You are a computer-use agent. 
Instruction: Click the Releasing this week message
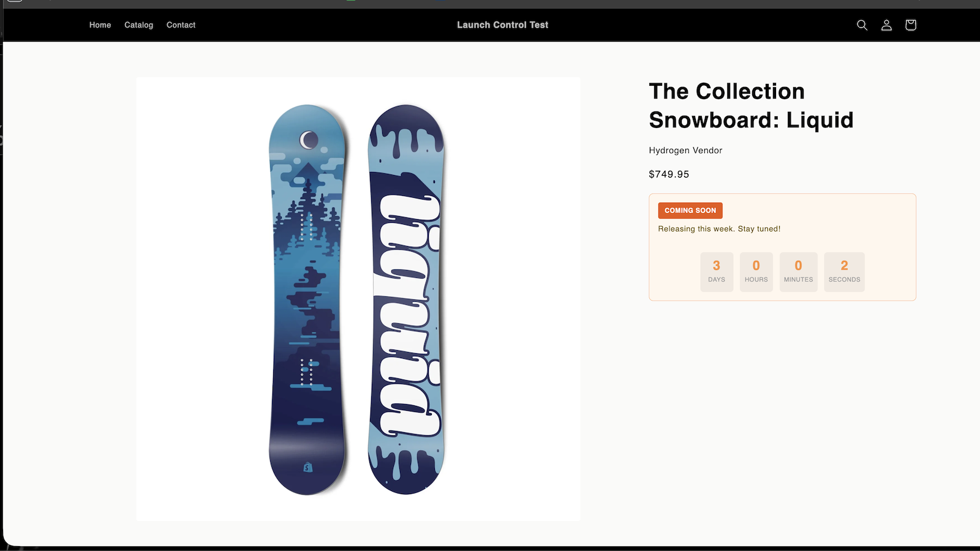point(719,228)
